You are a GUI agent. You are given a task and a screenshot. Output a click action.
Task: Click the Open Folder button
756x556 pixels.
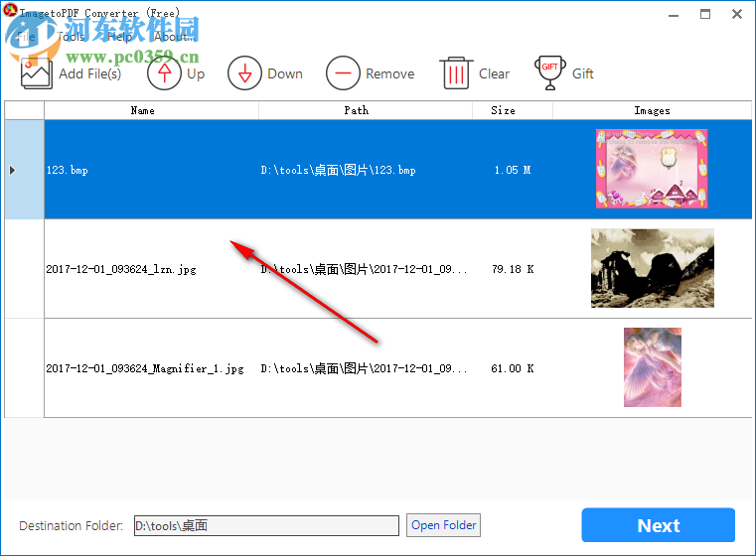[444, 525]
